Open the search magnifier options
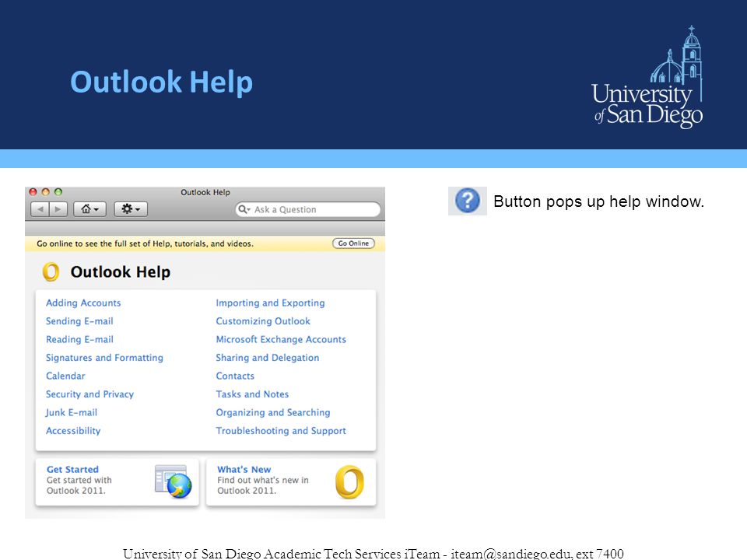Image resolution: width=747 pixels, height=560 pixels. tap(244, 209)
